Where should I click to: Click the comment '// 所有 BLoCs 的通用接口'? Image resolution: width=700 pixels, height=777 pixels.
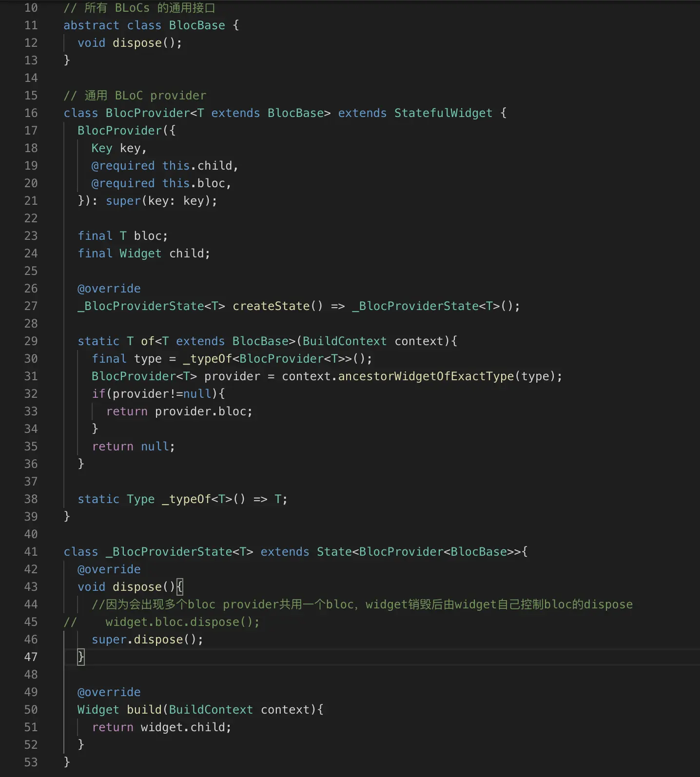pyautogui.click(x=139, y=8)
